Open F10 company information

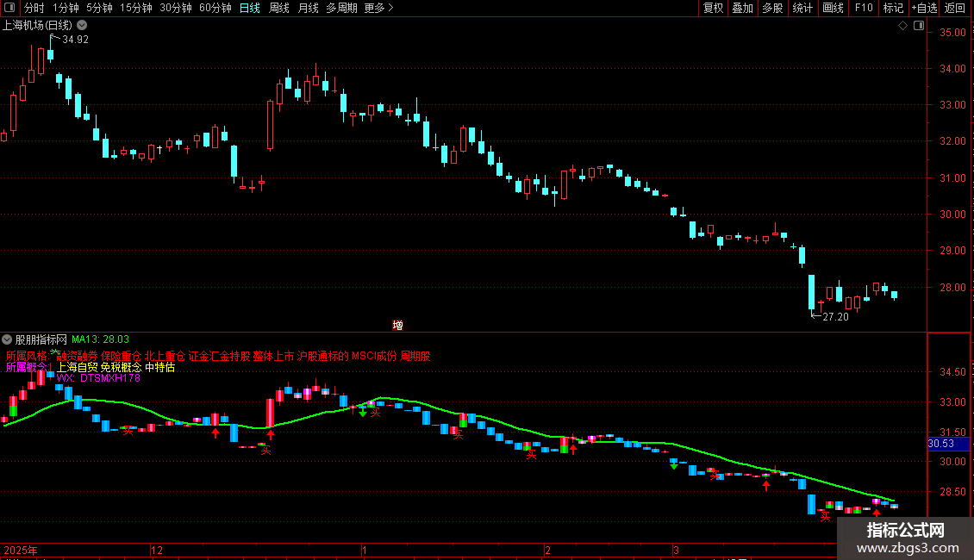pos(864,8)
